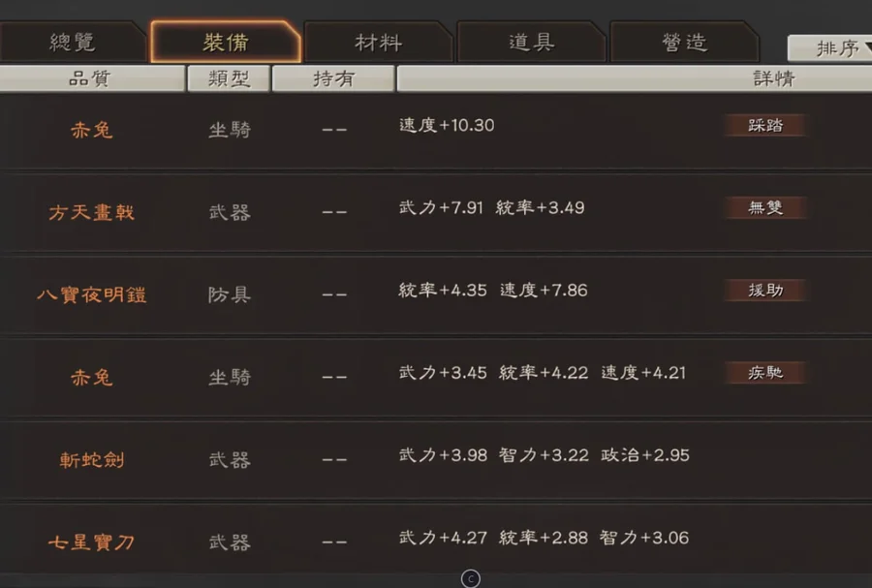Switch to the 道具 tab
The width and height of the screenshot is (872, 588).
531,43
